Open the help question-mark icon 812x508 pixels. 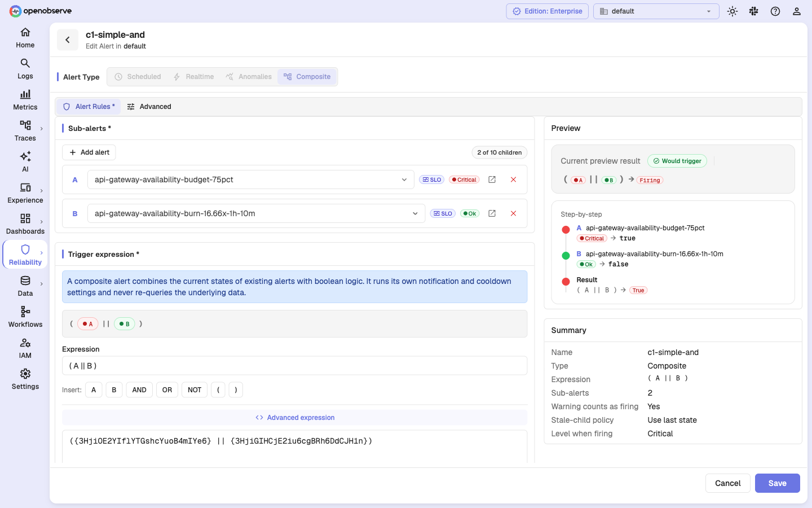pos(775,11)
